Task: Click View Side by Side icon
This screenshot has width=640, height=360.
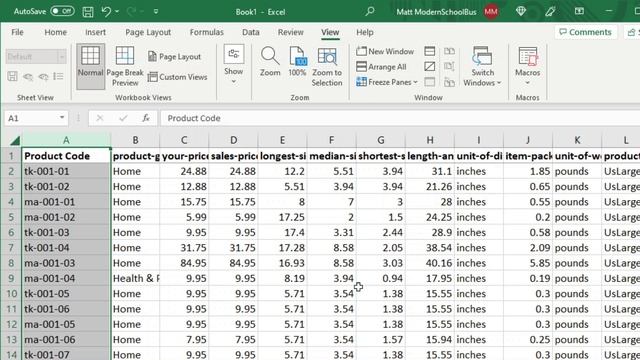Action: [449, 51]
